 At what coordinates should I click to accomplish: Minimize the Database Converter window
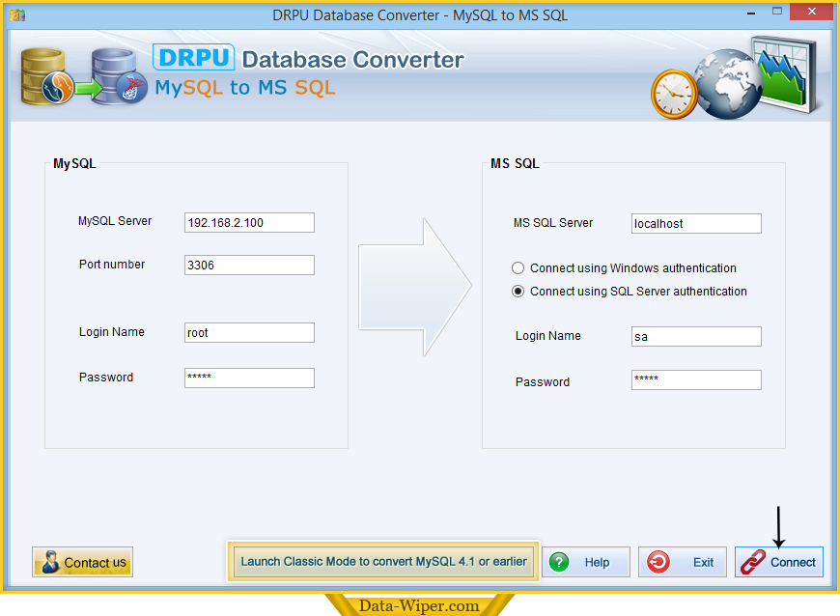751,13
